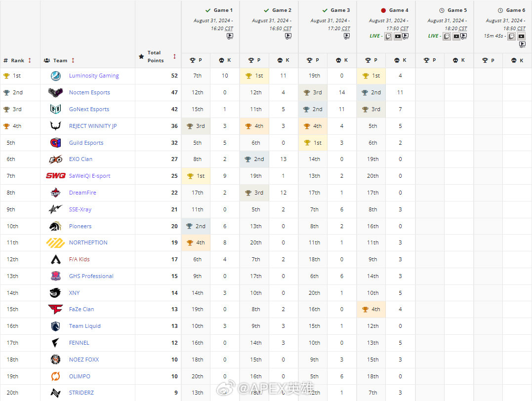Open the REJECT WINNITY JP link
The image size is (532, 401).
pos(93,126)
